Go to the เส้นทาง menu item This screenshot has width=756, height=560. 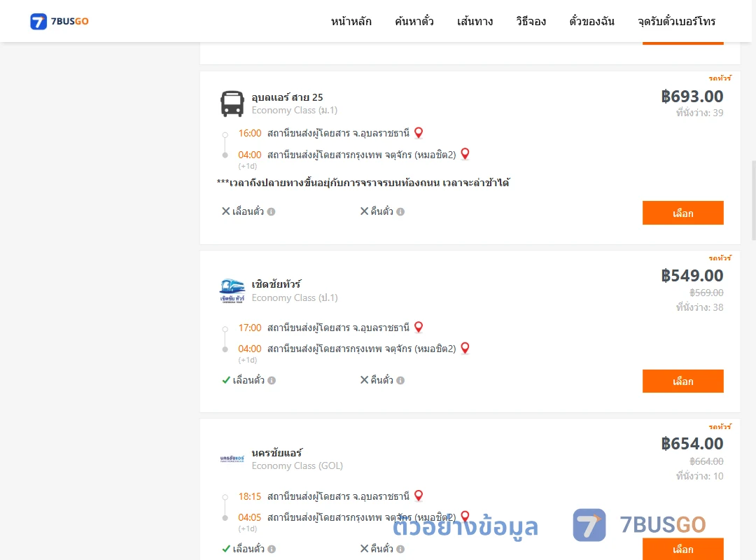[x=475, y=21]
